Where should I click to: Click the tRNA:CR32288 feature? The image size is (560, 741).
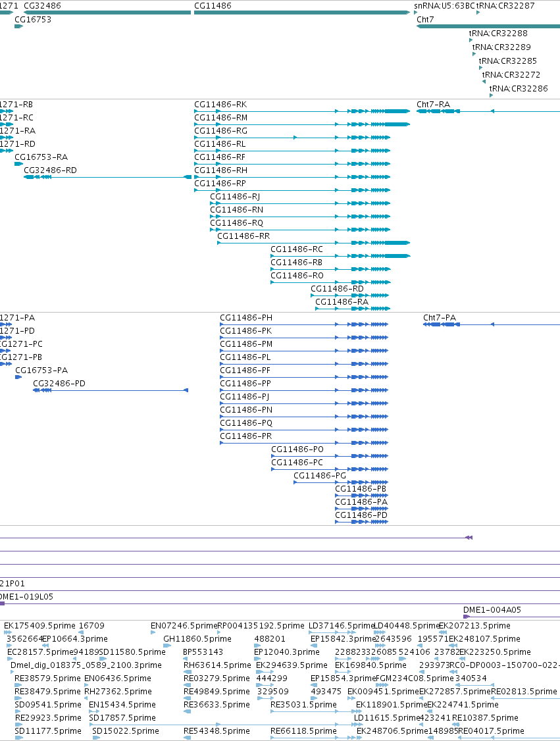pyautogui.click(x=471, y=40)
